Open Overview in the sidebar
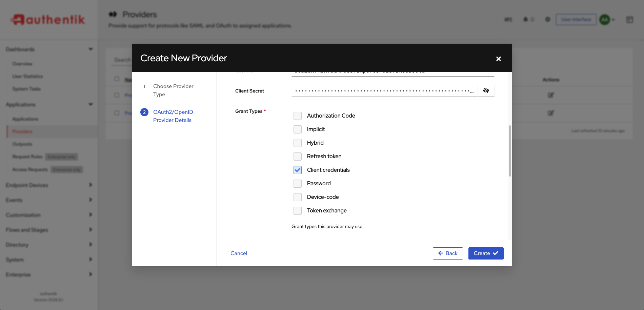Image resolution: width=644 pixels, height=310 pixels. point(22,64)
